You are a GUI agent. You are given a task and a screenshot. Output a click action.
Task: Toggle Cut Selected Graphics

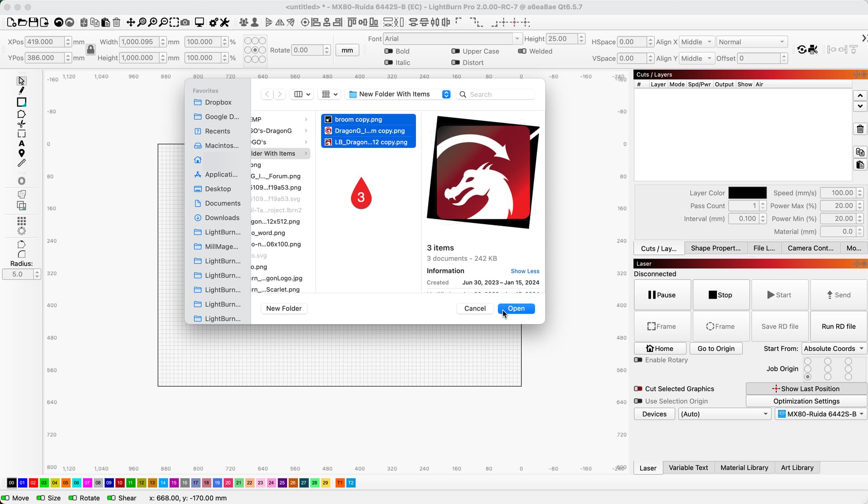[x=638, y=389]
